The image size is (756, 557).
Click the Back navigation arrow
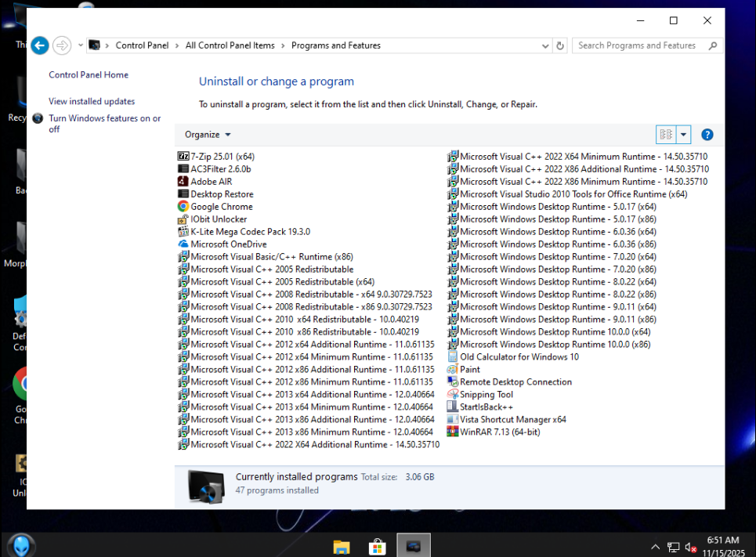click(x=40, y=45)
